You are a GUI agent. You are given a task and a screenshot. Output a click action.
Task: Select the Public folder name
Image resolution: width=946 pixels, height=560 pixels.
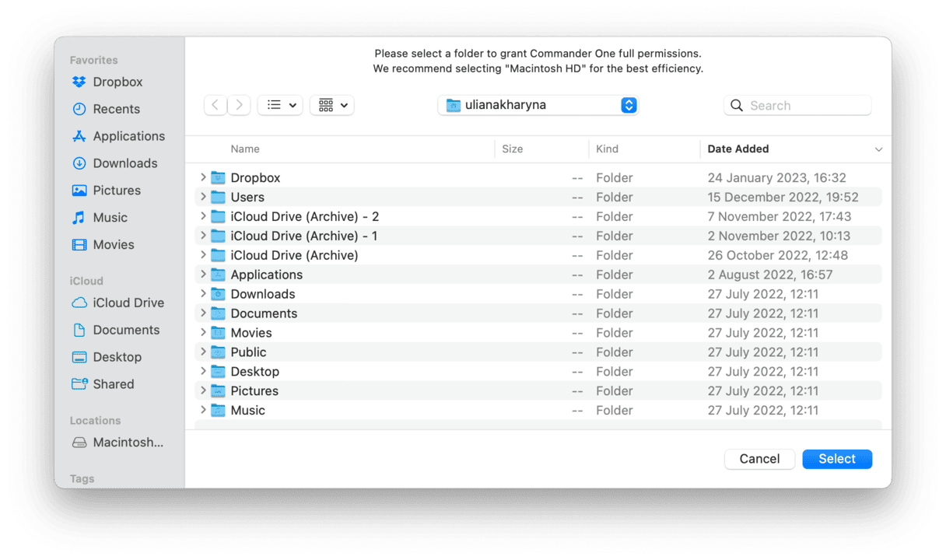click(248, 352)
